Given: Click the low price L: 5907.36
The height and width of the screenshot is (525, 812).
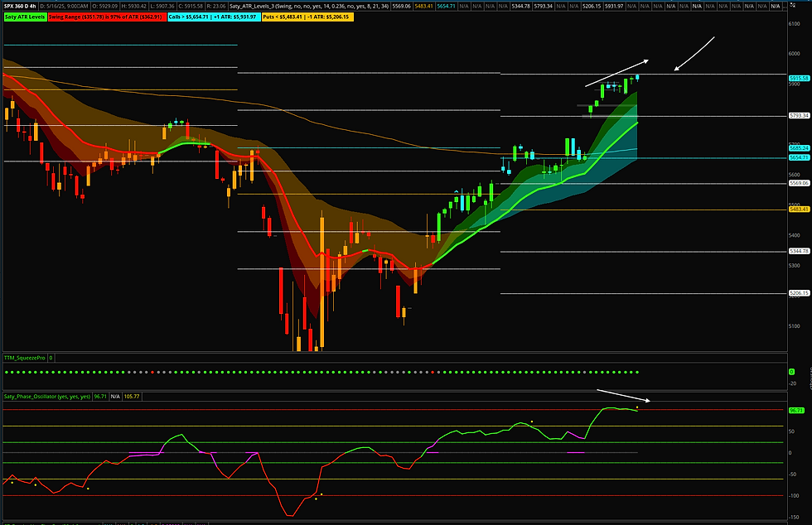Looking at the screenshot, I should tap(162, 7).
